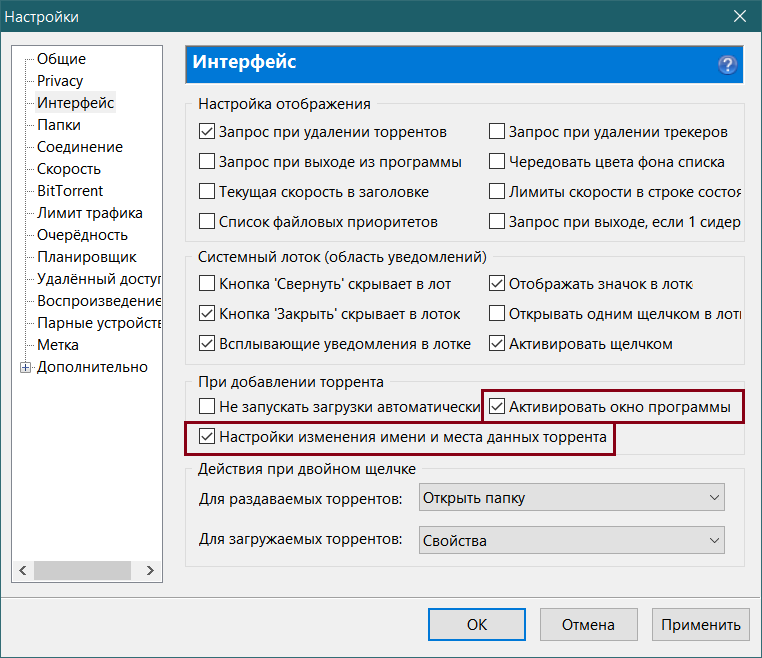Open the Парные устройства section
Viewport: 762px width, 658px height.
(x=99, y=323)
